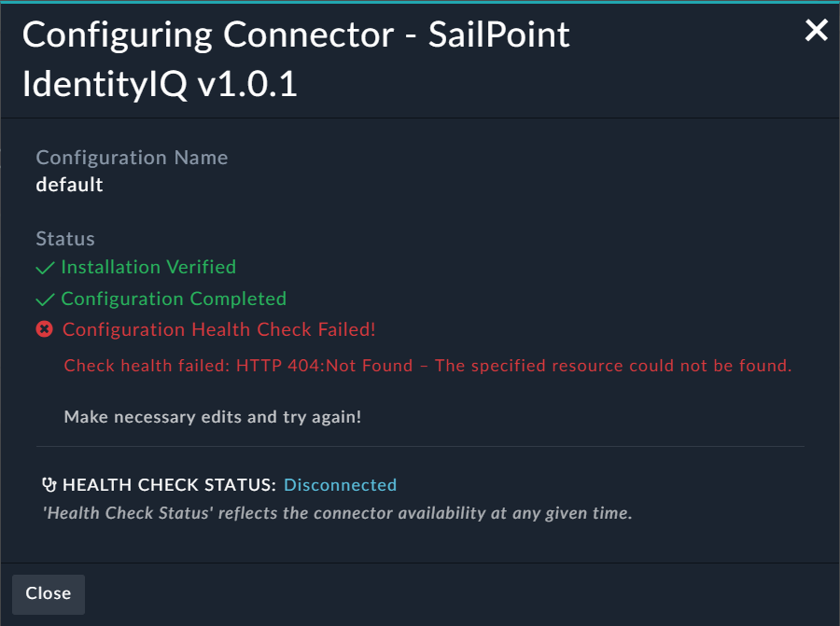
Task: Select the Configuration Name label
Action: (x=132, y=157)
